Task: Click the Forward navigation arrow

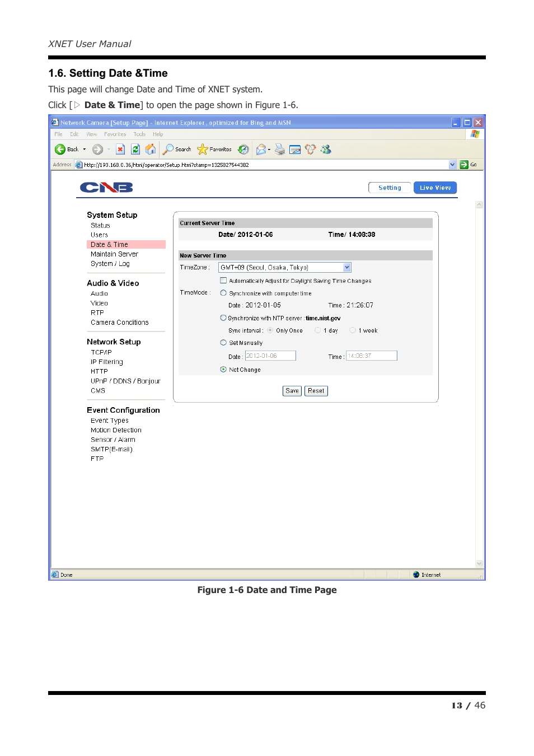Action: [97, 149]
